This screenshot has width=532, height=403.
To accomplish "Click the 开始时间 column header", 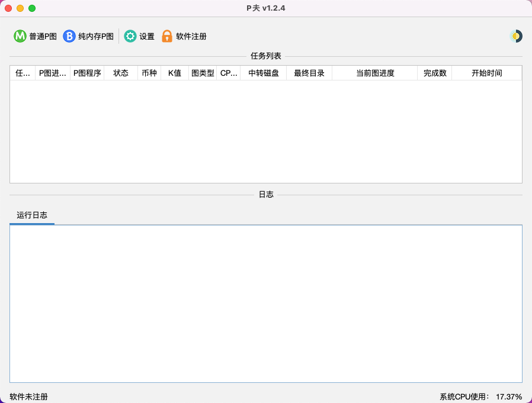I will 487,73.
